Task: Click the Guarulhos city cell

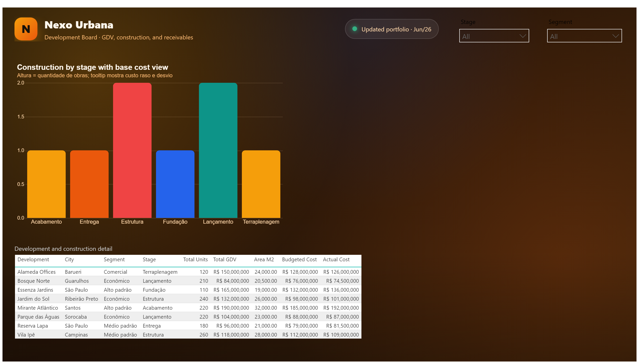Action: (77, 281)
